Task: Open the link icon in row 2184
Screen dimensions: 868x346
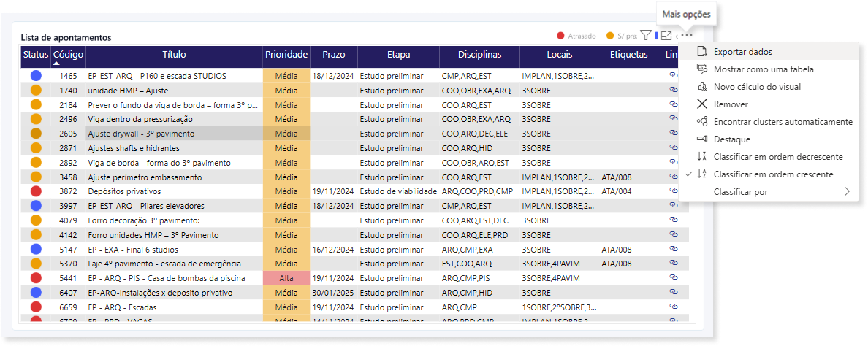Action: 673,104
